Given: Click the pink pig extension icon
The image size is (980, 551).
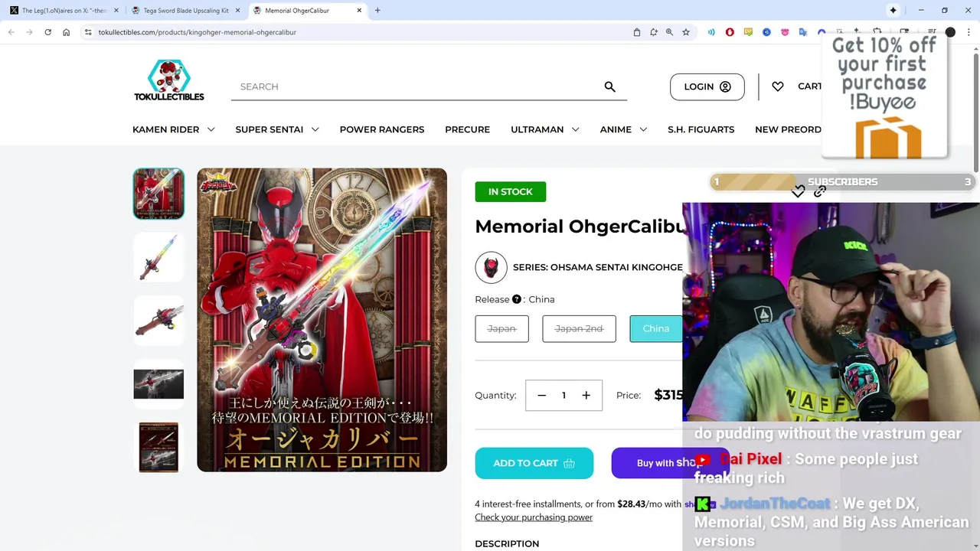Looking at the screenshot, I should click(785, 32).
